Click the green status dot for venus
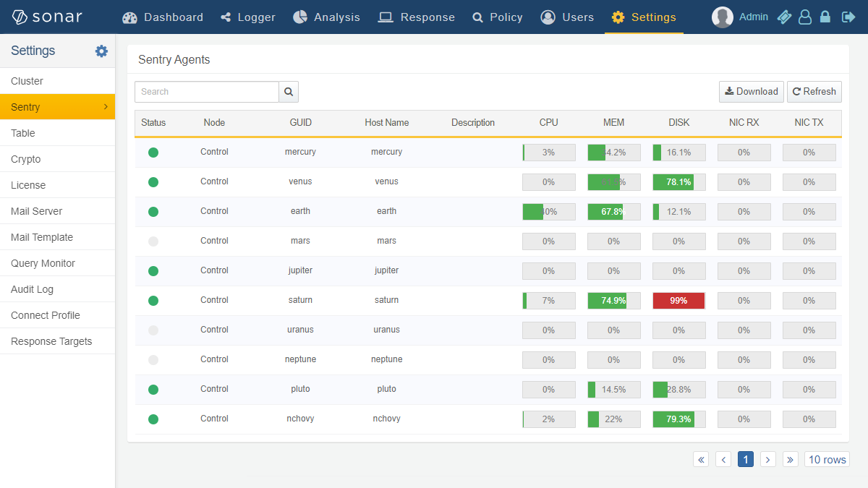The height and width of the screenshot is (488, 868). coord(153,182)
